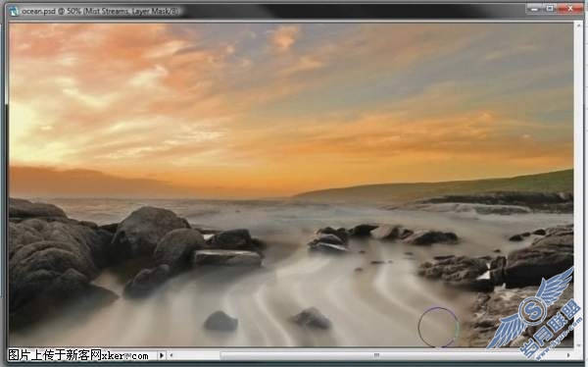
Task: Click the flat slab rock near center
Action: [x=227, y=258]
